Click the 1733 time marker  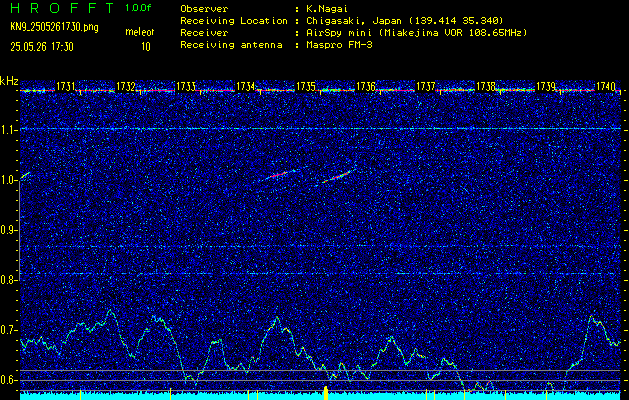coord(186,86)
